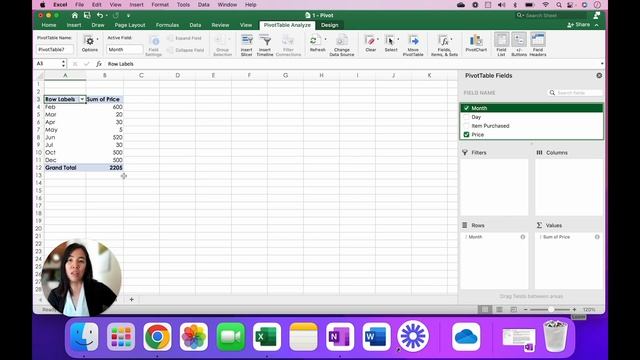Open the Data menu in the menu bar
Viewport: 640px width, 360px height.
pyautogui.click(x=204, y=5)
